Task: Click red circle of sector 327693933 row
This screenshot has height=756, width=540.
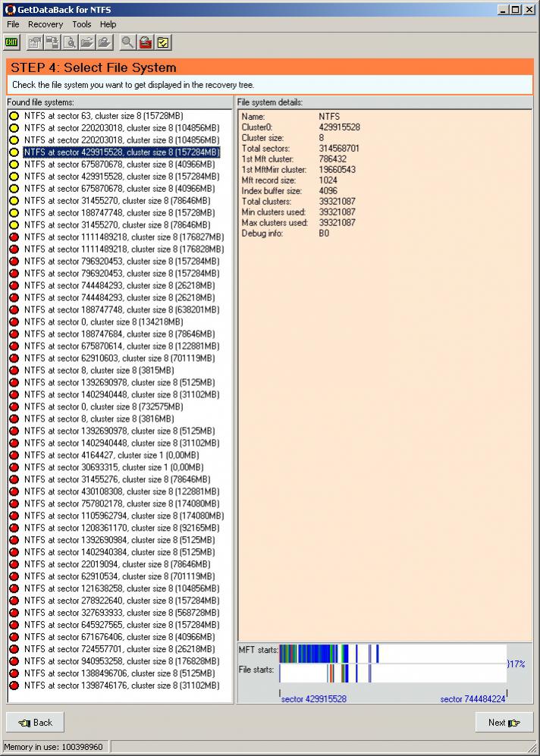Action: (x=14, y=613)
